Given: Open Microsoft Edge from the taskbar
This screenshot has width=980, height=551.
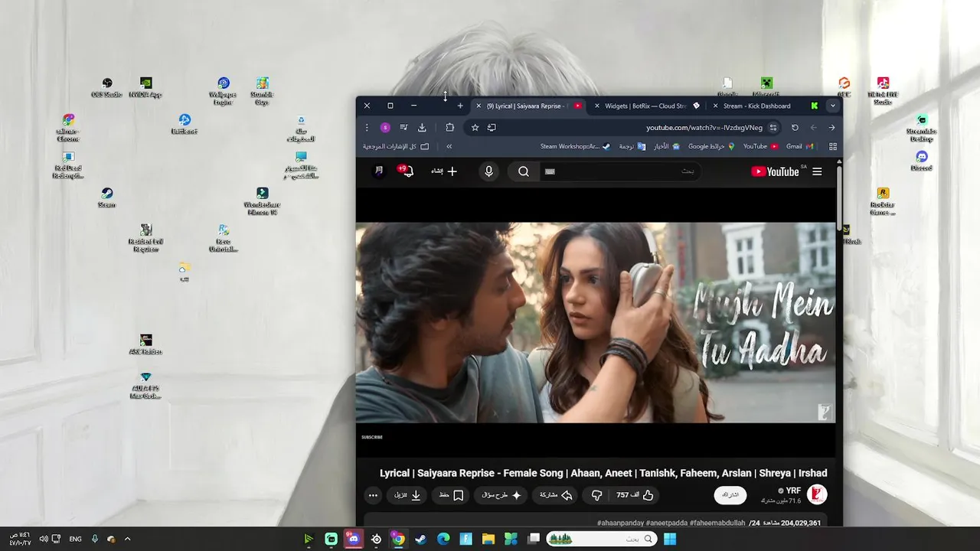Looking at the screenshot, I should click(x=443, y=539).
